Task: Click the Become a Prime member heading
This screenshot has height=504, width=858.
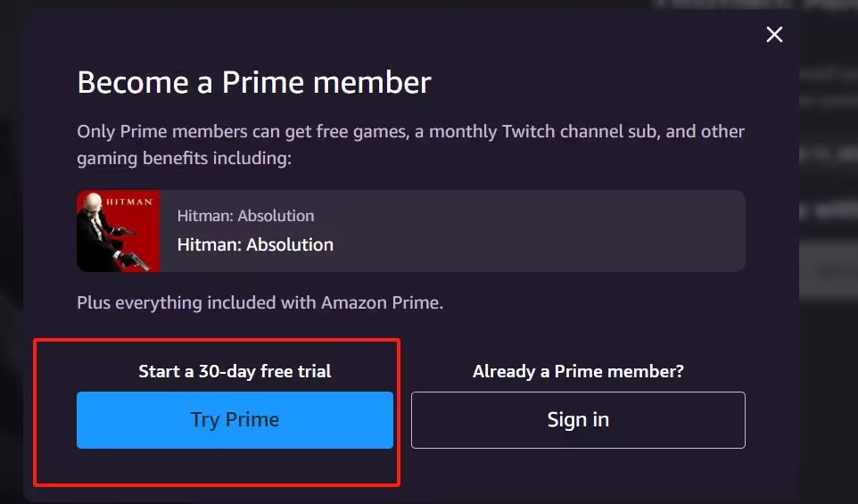Action: (x=254, y=83)
